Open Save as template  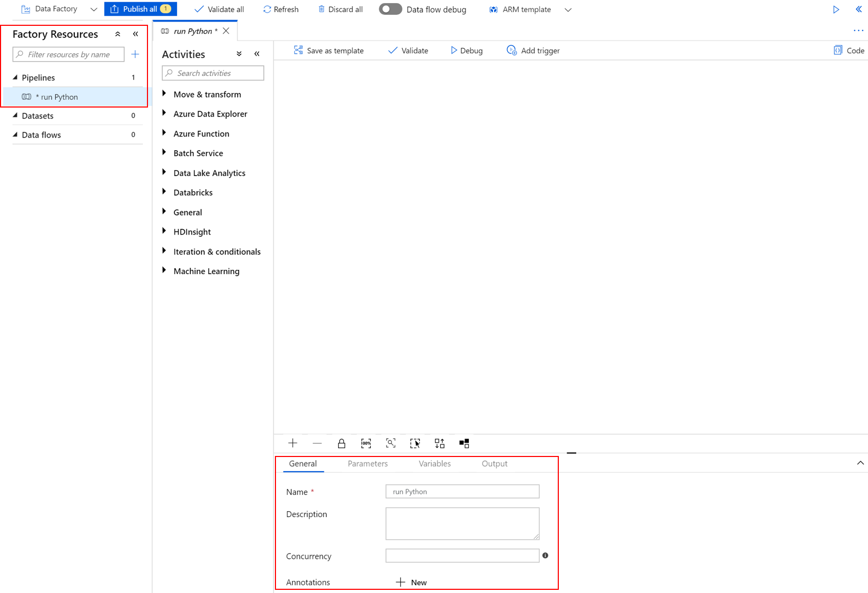(329, 50)
